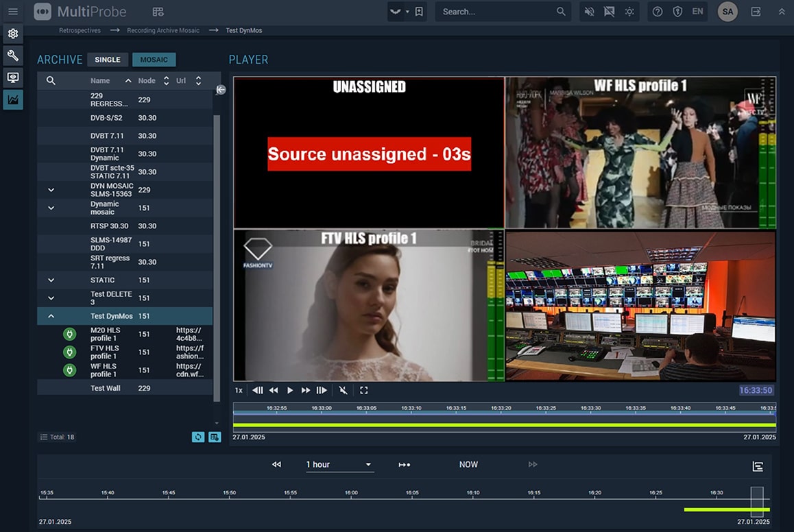Select the DVB-S/S2 archive row
Viewport: 794px width, 532px height.
tap(125, 118)
